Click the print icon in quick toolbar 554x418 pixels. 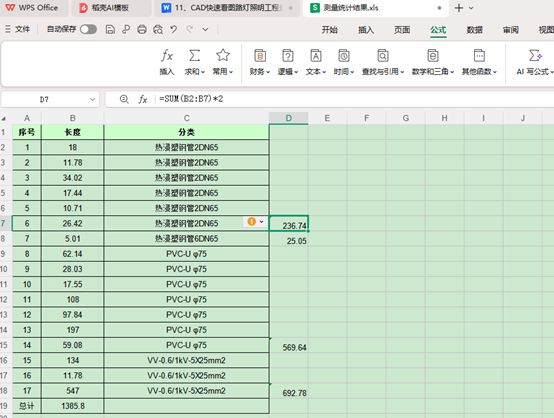(142, 29)
